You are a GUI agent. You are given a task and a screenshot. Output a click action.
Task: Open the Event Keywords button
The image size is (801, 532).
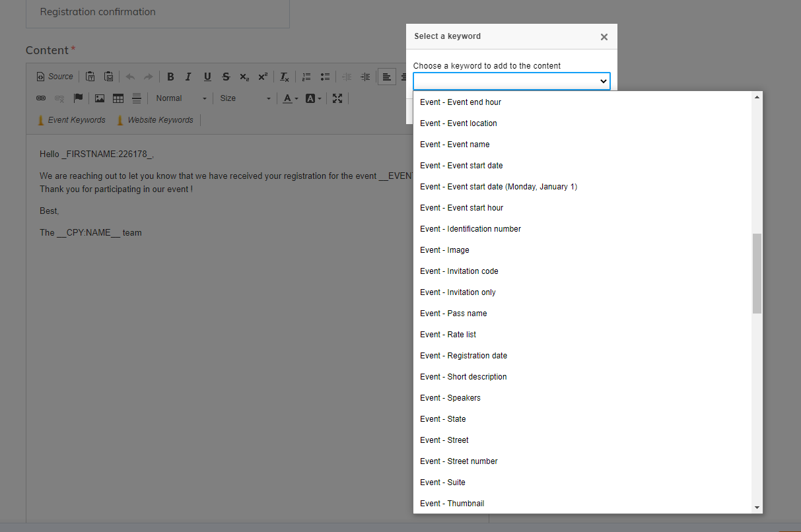(71, 120)
